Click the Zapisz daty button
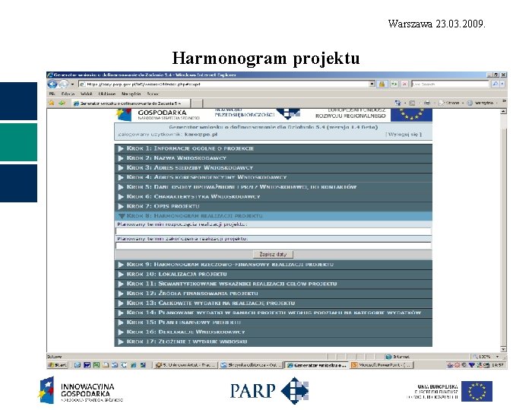This screenshot has width=532, height=410. click(273, 254)
